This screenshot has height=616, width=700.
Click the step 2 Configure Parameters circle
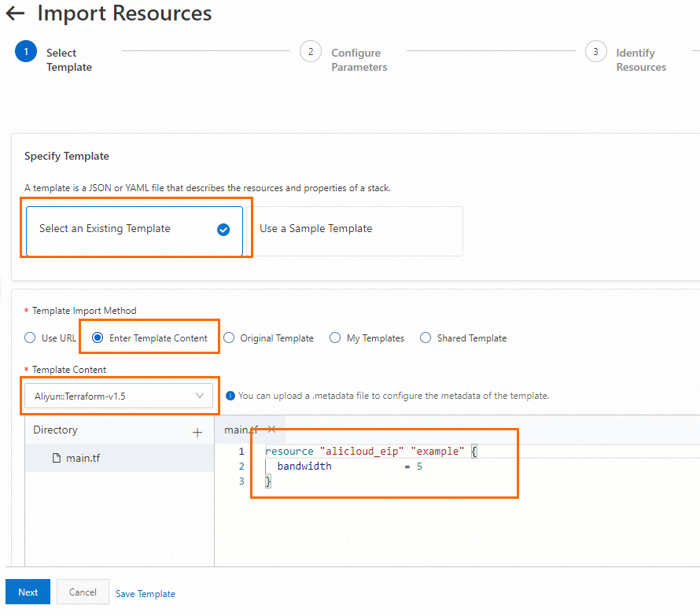click(x=311, y=52)
